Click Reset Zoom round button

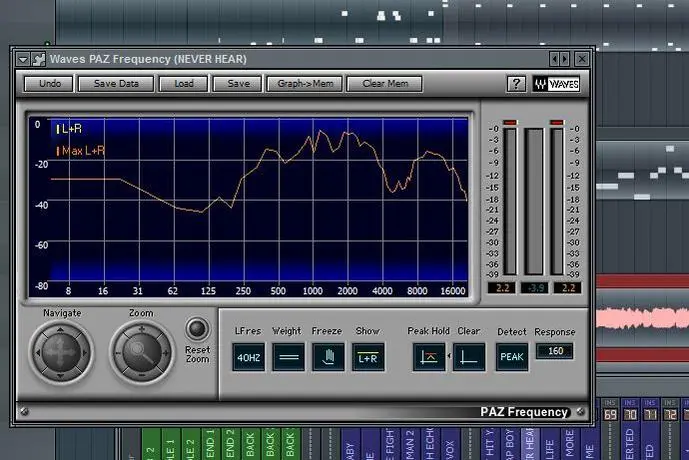(x=196, y=329)
